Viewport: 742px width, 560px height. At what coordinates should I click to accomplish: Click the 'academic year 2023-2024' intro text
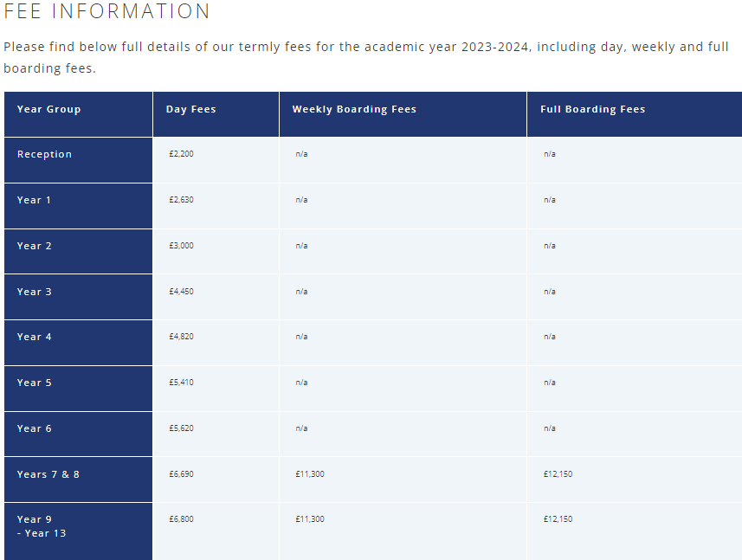[446, 47]
